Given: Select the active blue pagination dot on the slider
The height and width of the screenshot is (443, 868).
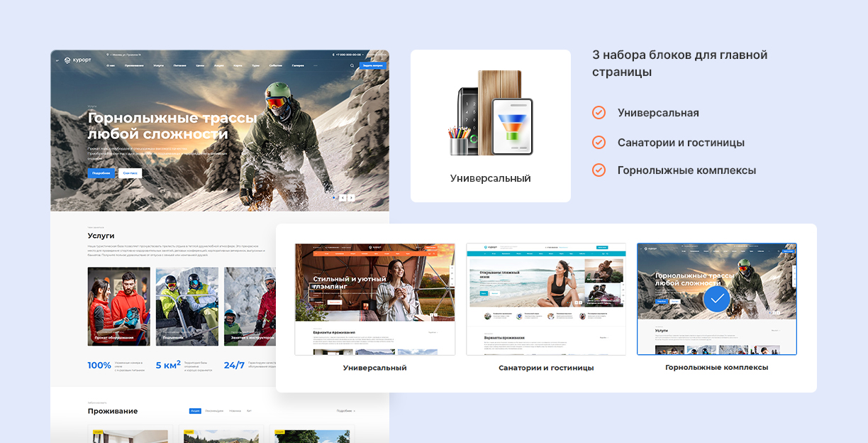Looking at the screenshot, I should point(334,197).
